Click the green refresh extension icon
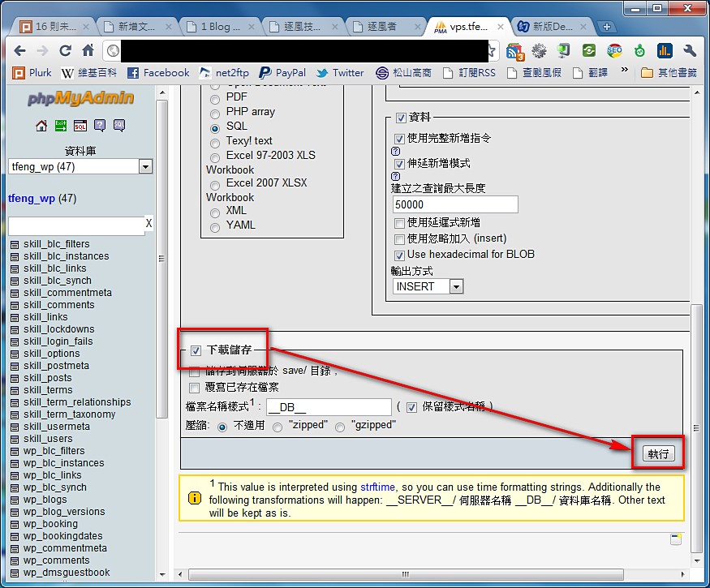Screen dimensions: 710x588 click(x=589, y=51)
